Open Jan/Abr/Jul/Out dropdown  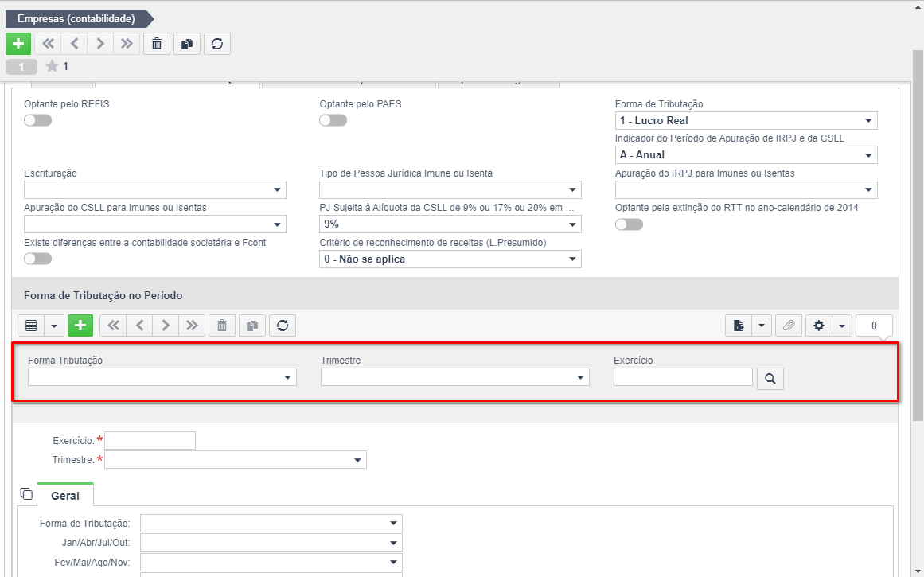click(271, 543)
